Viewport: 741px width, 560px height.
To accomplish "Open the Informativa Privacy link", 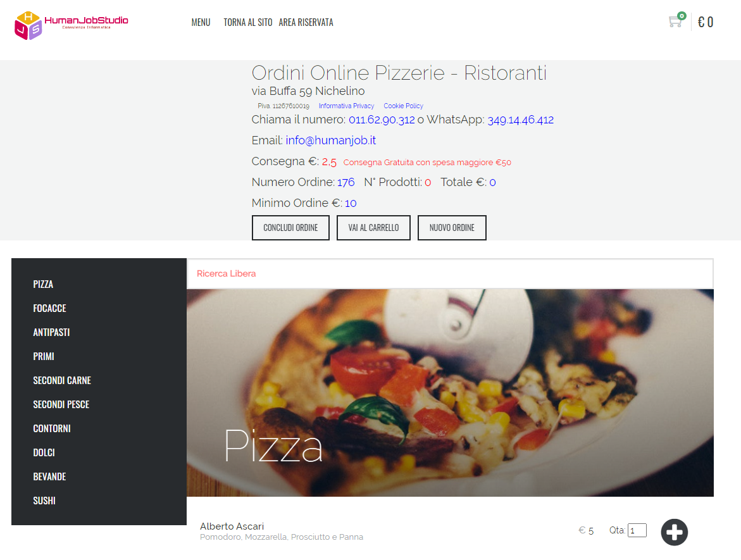I will pos(346,106).
